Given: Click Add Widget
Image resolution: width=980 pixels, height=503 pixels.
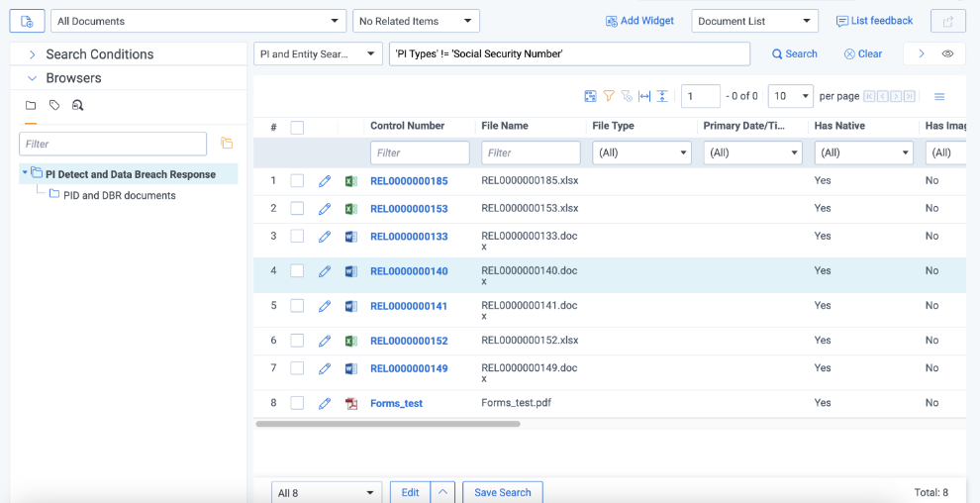Looking at the screenshot, I should click(x=640, y=21).
